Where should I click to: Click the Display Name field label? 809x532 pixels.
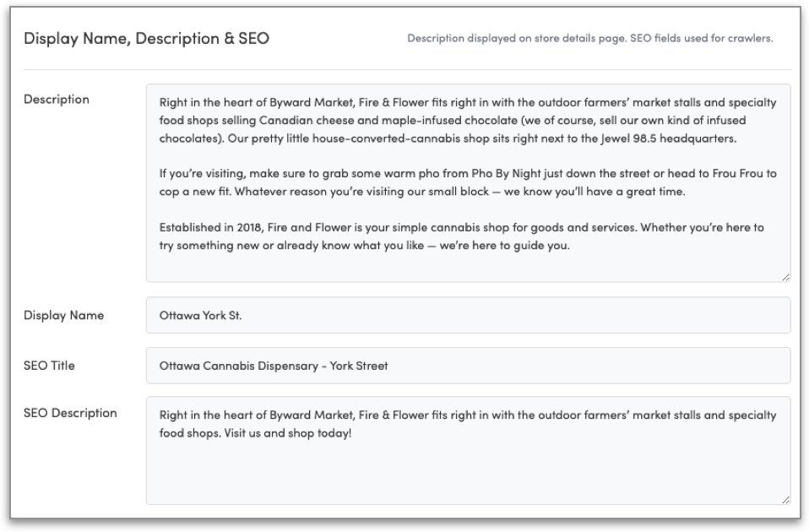pos(64,316)
